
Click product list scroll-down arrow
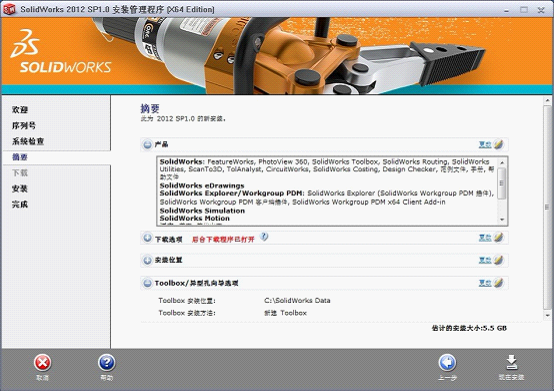tap(502, 220)
